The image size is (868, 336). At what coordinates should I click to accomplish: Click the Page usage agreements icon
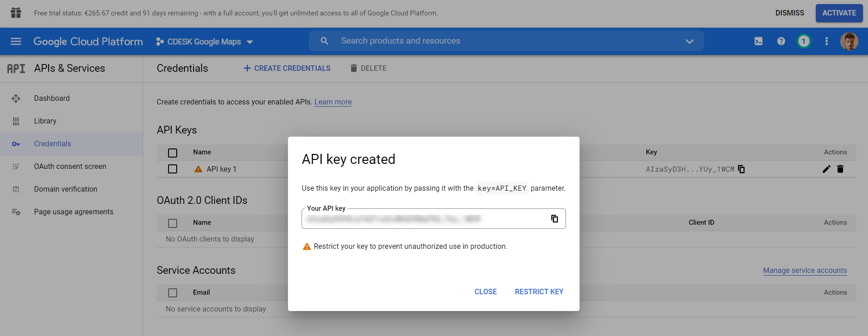click(16, 212)
